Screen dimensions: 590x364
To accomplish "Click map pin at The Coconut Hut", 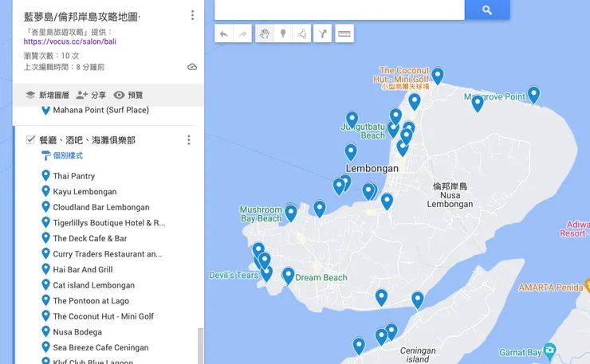I will (x=437, y=76).
